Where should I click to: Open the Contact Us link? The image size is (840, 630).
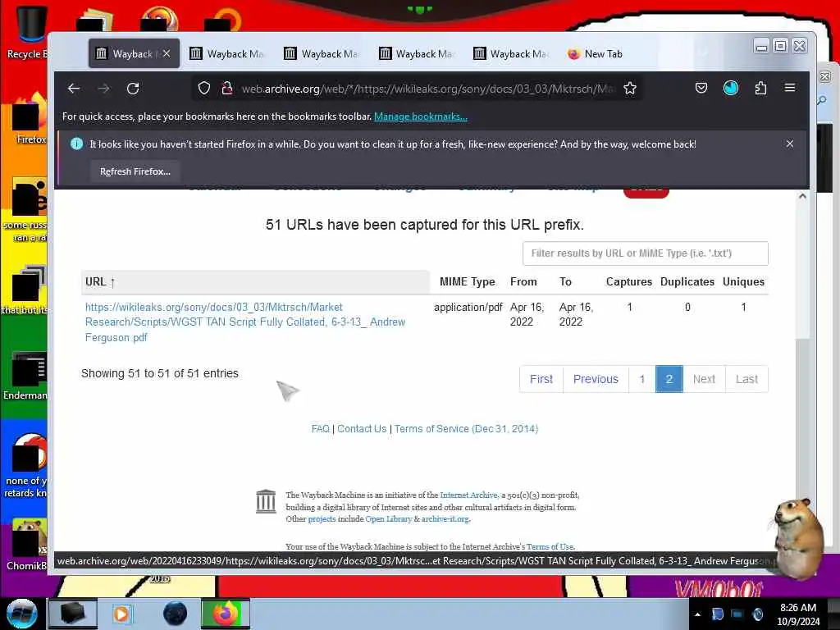(362, 428)
